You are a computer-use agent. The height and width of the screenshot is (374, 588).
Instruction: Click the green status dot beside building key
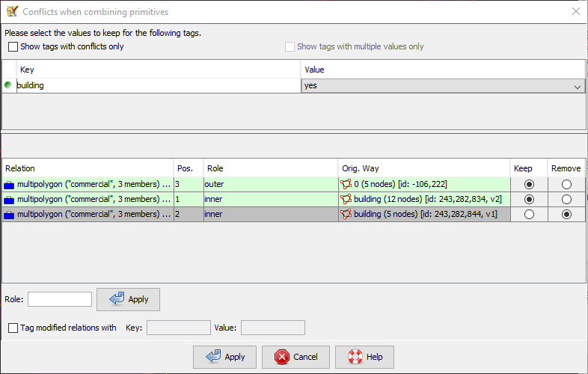click(x=8, y=85)
